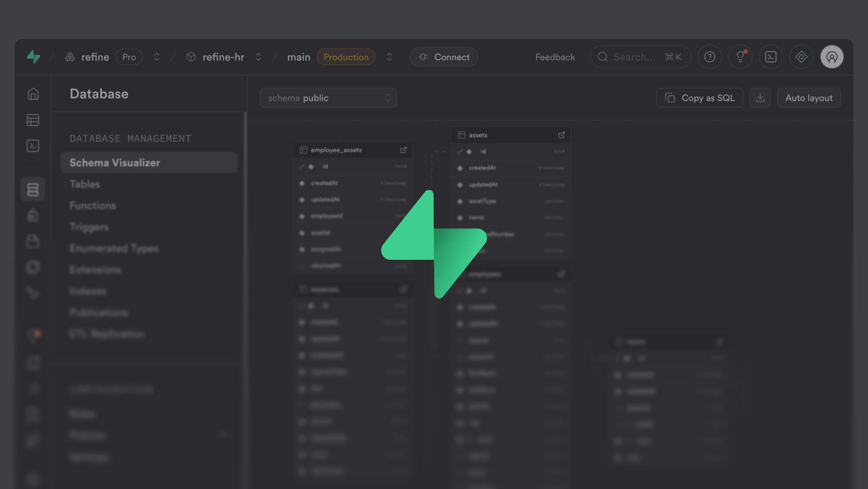Select Schema Visualizer in the sidebar menu

point(115,163)
